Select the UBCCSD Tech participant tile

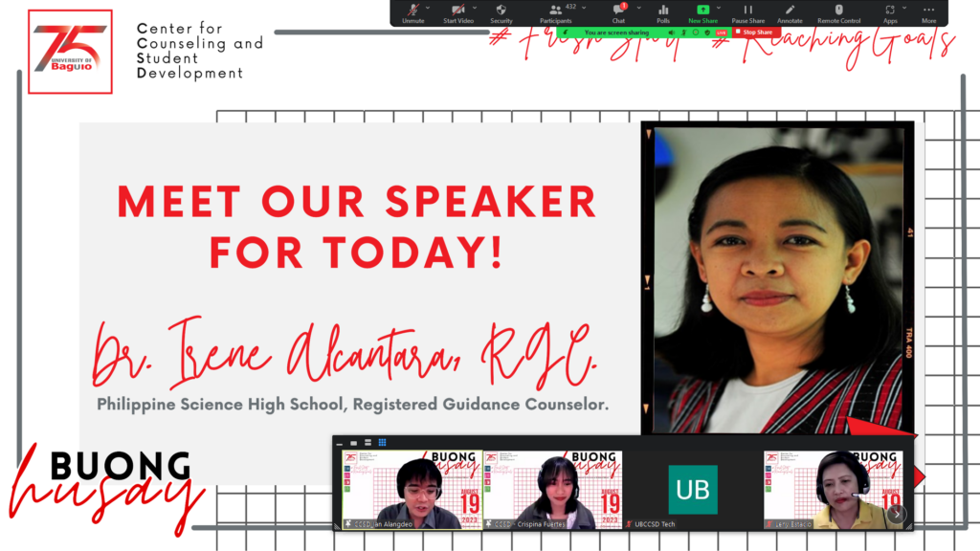click(x=693, y=490)
